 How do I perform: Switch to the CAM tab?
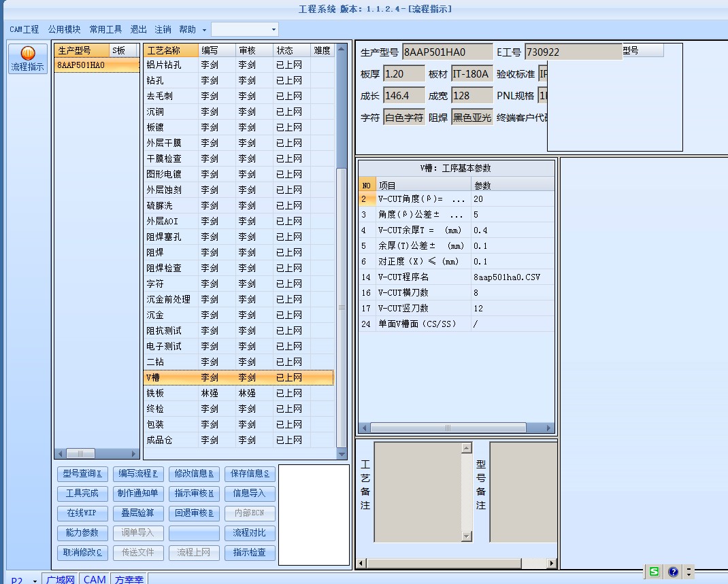tap(95, 579)
